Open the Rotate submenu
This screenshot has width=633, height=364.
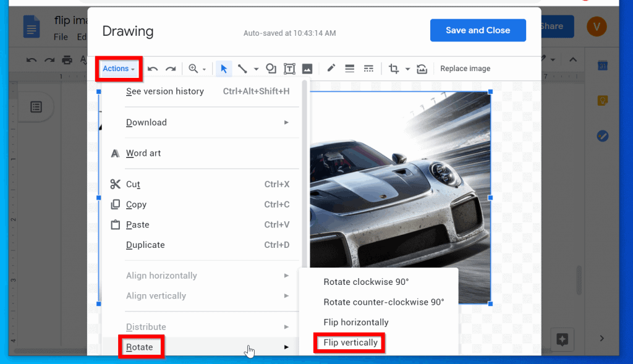pyautogui.click(x=202, y=347)
